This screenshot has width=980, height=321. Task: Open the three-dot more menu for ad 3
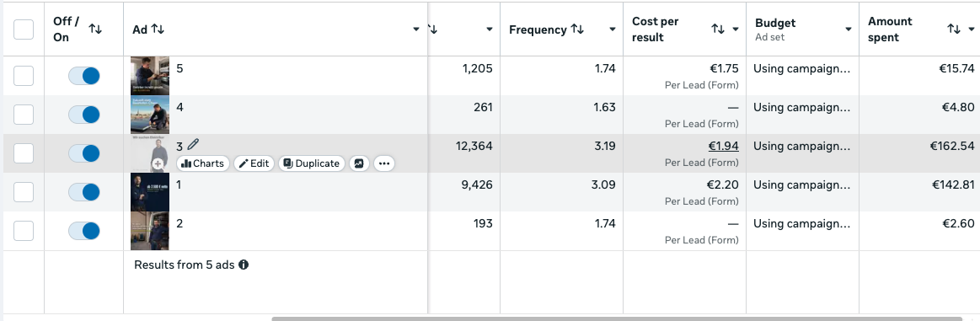click(383, 163)
